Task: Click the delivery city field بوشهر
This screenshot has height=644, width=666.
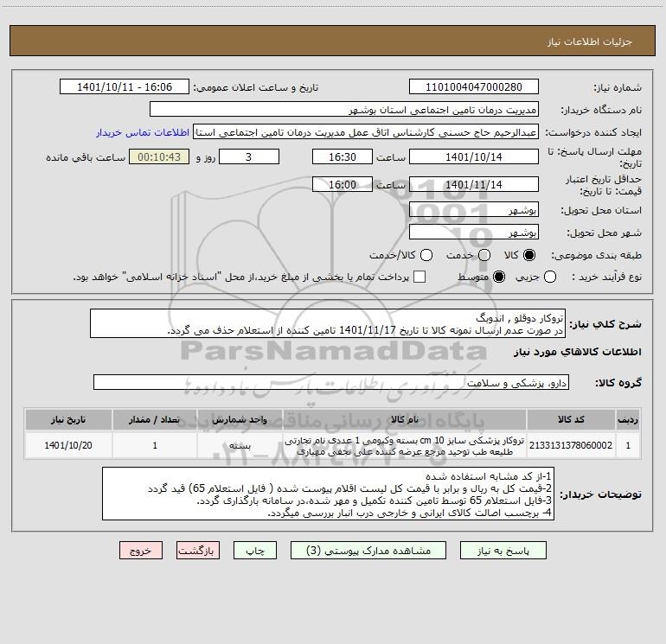Action: point(474,232)
